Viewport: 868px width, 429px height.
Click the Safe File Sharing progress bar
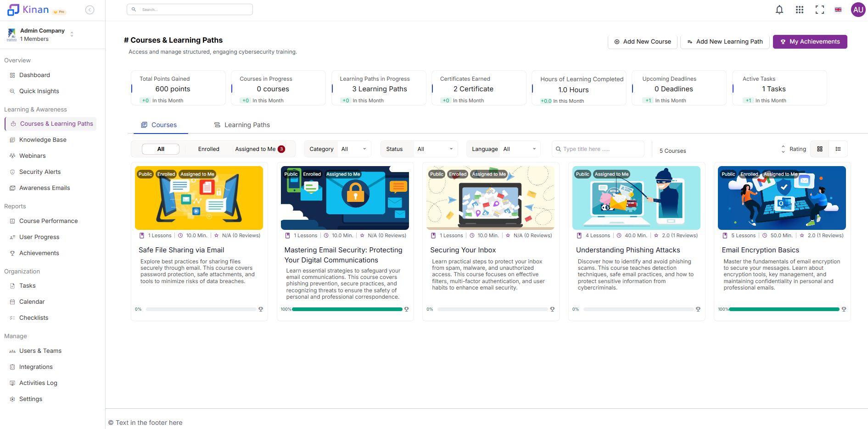(x=201, y=309)
